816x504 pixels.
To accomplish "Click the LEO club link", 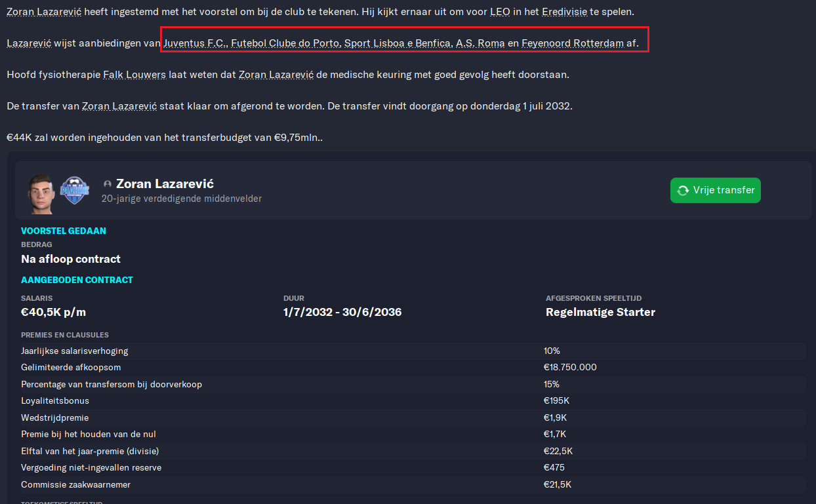I will [x=500, y=12].
